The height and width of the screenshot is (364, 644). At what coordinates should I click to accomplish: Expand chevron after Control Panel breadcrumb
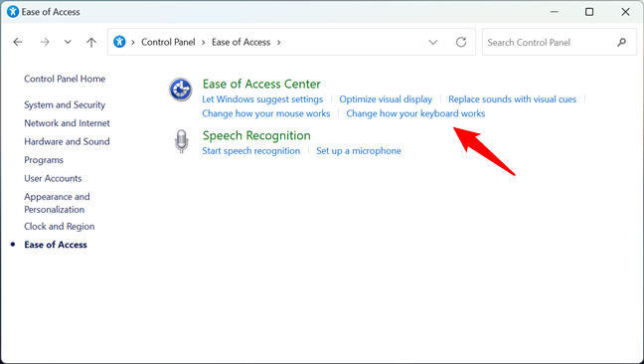tap(204, 43)
